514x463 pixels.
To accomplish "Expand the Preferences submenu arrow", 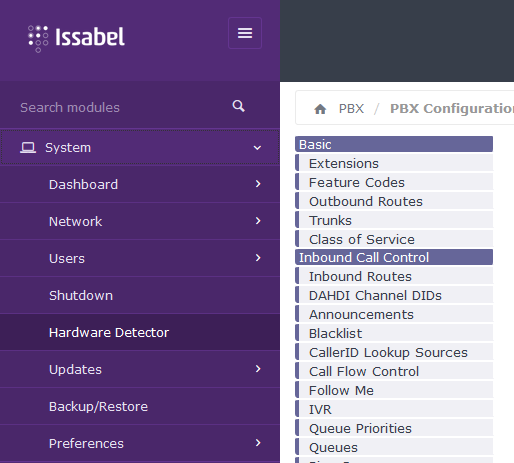I will 258,443.
